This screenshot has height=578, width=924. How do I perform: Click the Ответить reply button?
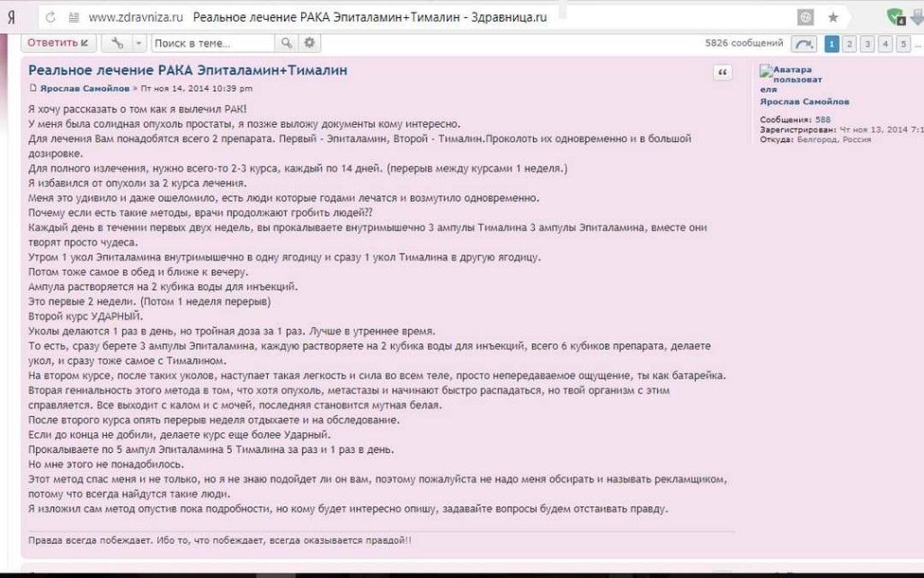[58, 43]
